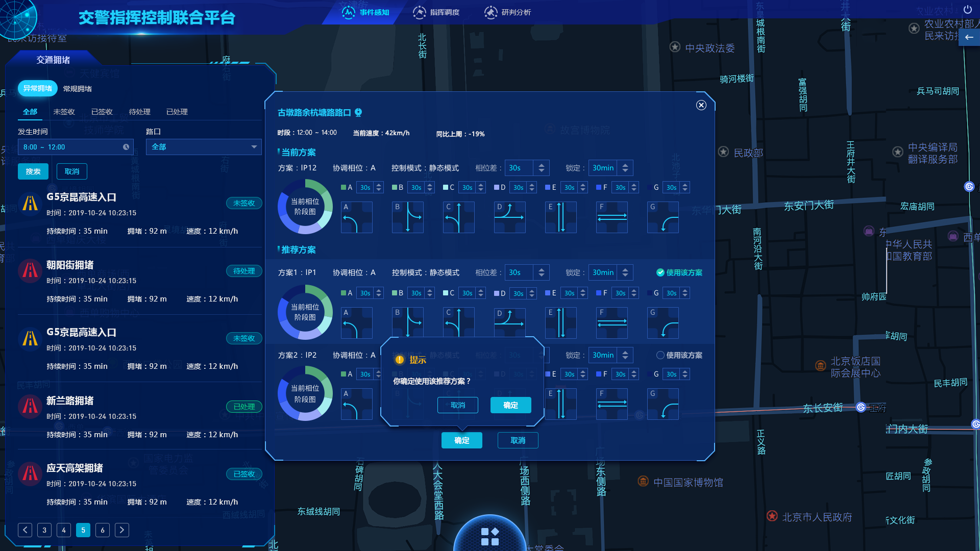Select 使用该方案 for 方案2 IP2
The width and height of the screenshot is (980, 551).
(679, 355)
